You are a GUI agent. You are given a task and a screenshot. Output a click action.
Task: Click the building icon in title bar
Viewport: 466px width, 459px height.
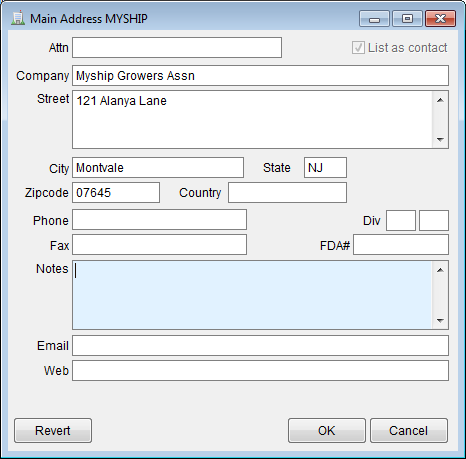point(18,18)
